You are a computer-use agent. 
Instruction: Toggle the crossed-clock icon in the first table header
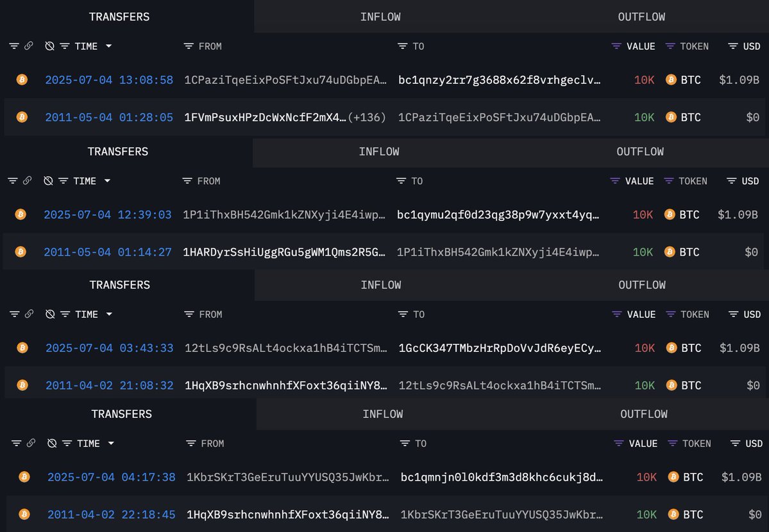point(48,46)
